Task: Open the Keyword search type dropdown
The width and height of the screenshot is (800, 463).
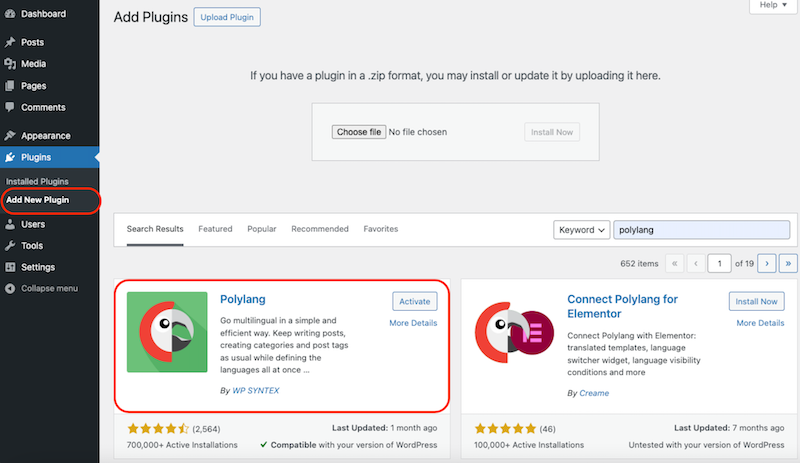Action: click(582, 230)
